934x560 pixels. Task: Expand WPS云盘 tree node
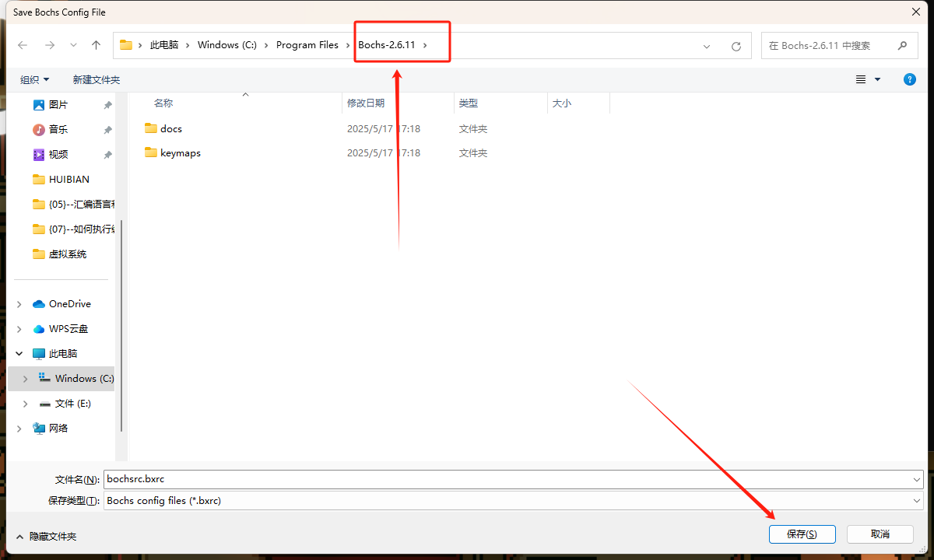(x=19, y=328)
